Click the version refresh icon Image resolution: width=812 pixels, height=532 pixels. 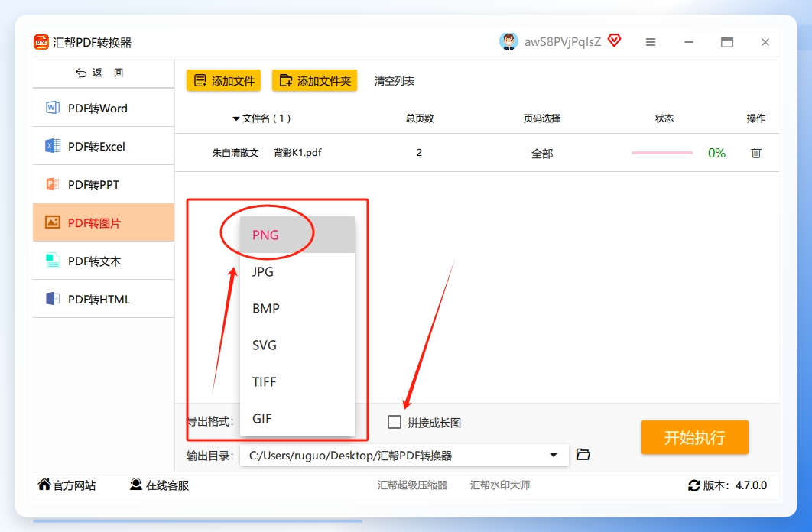click(694, 485)
